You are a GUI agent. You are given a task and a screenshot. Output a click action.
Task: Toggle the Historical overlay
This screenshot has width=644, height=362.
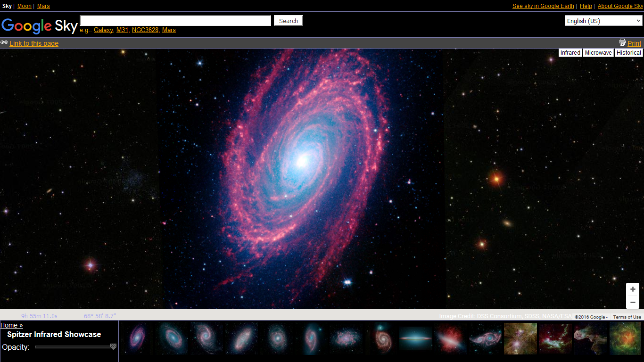coord(628,53)
